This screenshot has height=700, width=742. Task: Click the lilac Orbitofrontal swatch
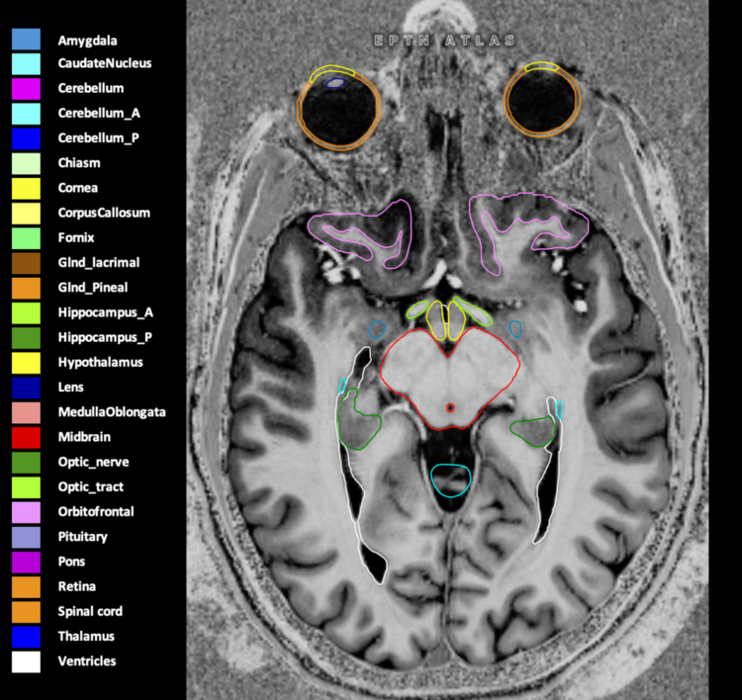point(26,512)
